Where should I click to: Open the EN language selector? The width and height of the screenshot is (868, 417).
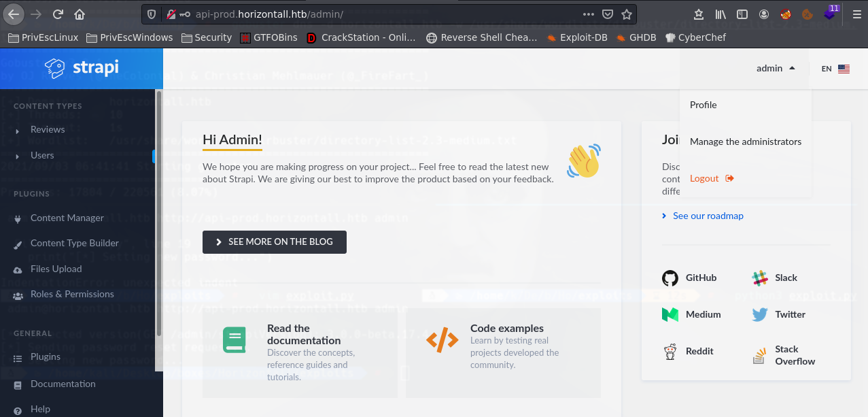[x=835, y=68]
